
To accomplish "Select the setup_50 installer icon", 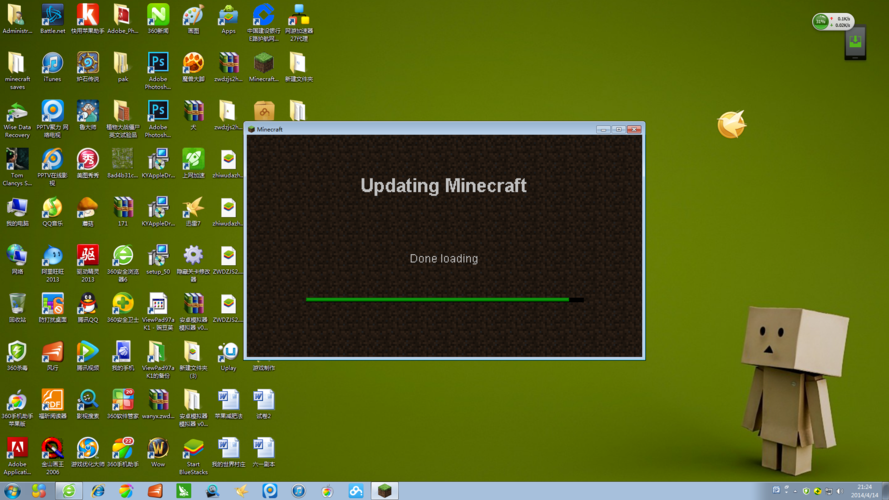I will tap(158, 260).
